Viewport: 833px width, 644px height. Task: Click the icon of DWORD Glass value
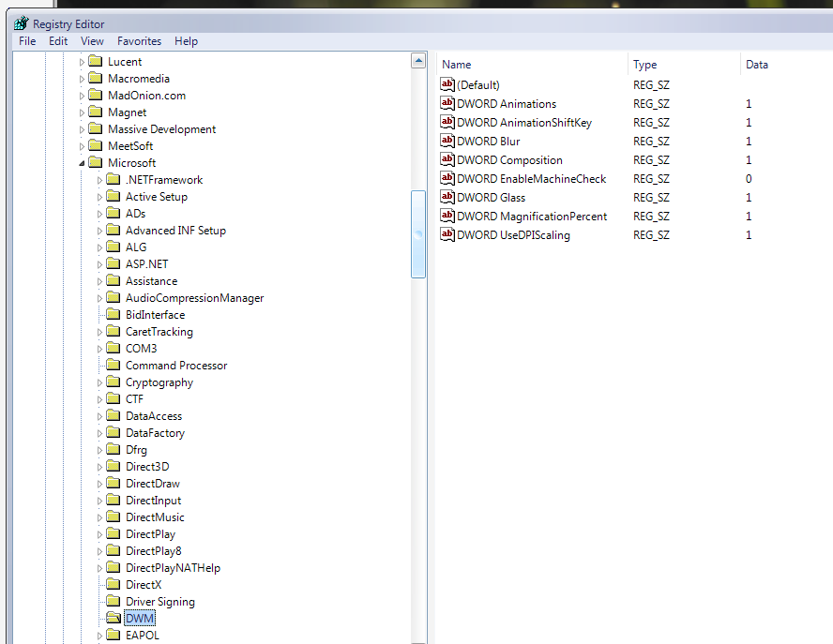[447, 197]
